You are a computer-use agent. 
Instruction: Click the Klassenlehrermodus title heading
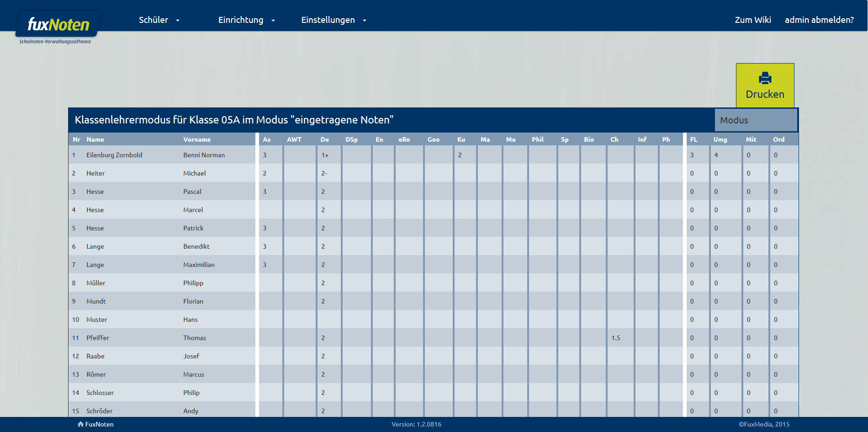click(x=234, y=120)
